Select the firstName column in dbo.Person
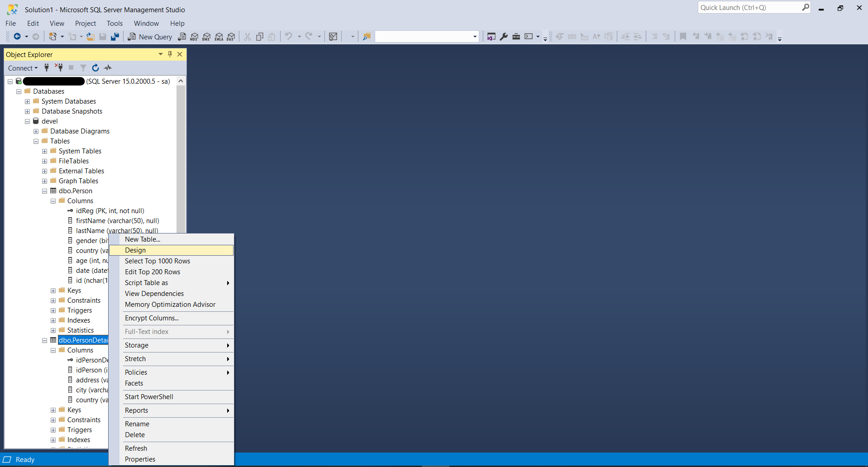 [117, 221]
